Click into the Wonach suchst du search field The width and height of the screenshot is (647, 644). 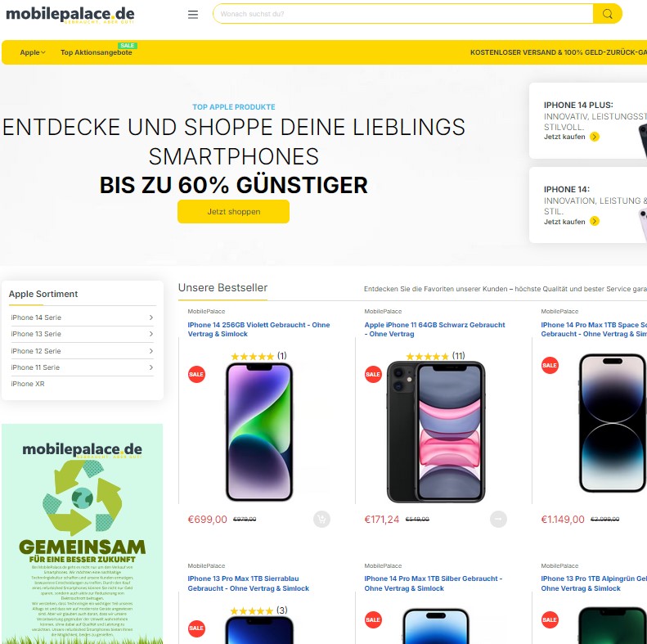pyautogui.click(x=403, y=14)
